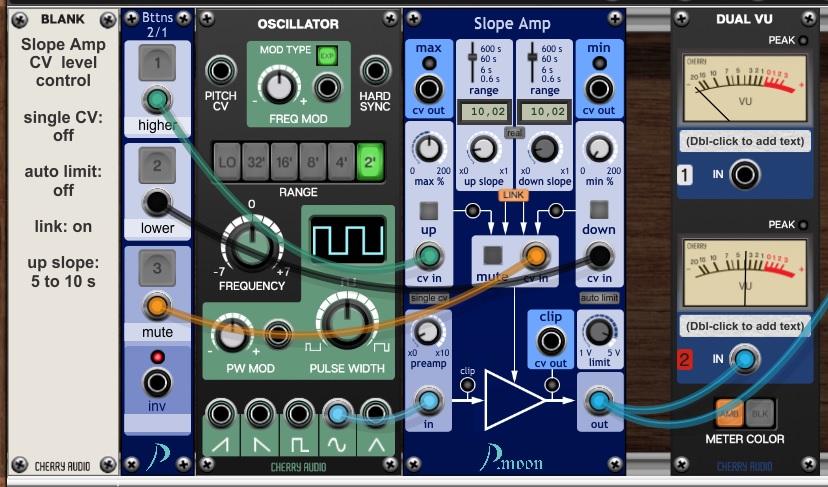Screen dimensions: 828x487
Task: Click the Hard Sync input jack
Action: coord(374,72)
